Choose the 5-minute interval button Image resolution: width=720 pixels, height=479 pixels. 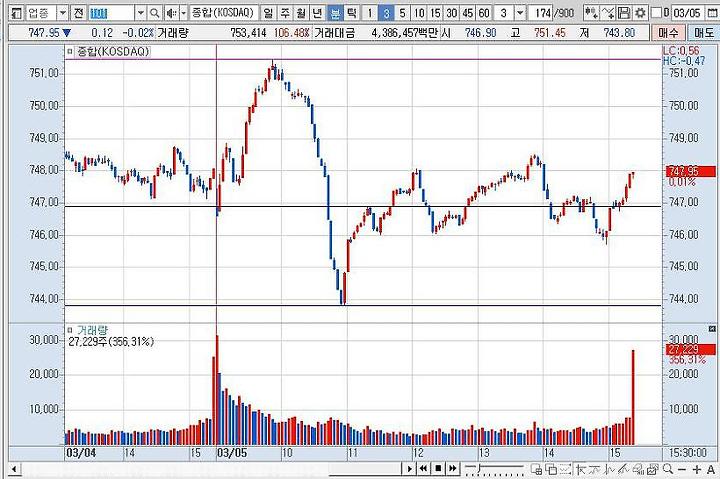point(402,13)
